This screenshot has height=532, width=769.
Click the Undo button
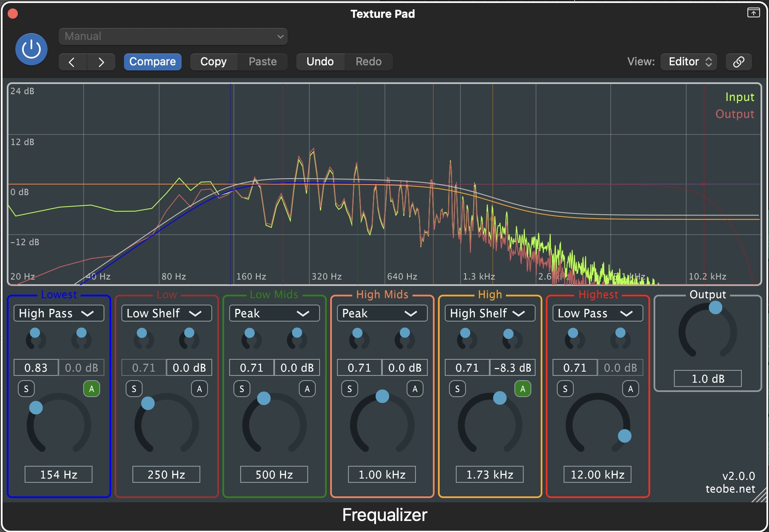(320, 62)
